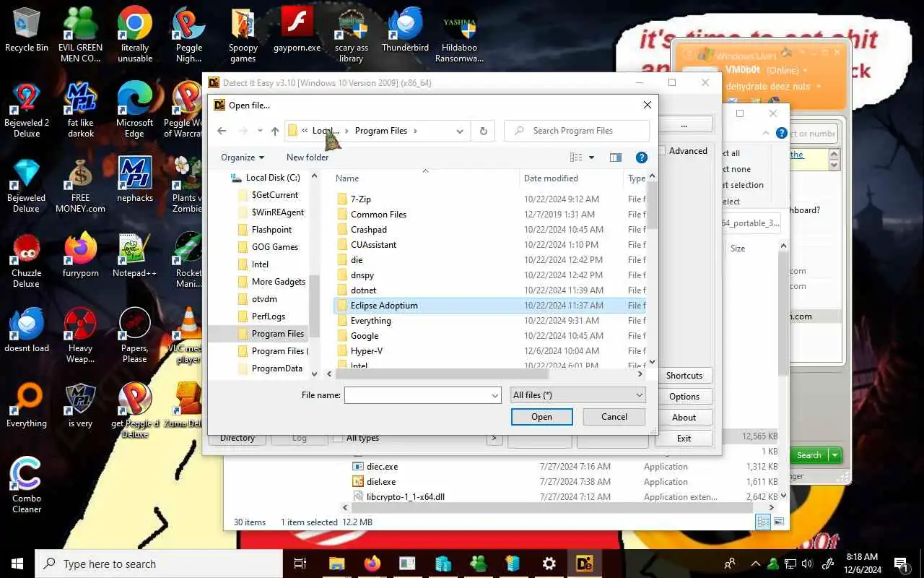
Task: Click into the File name input field
Action: click(x=417, y=395)
